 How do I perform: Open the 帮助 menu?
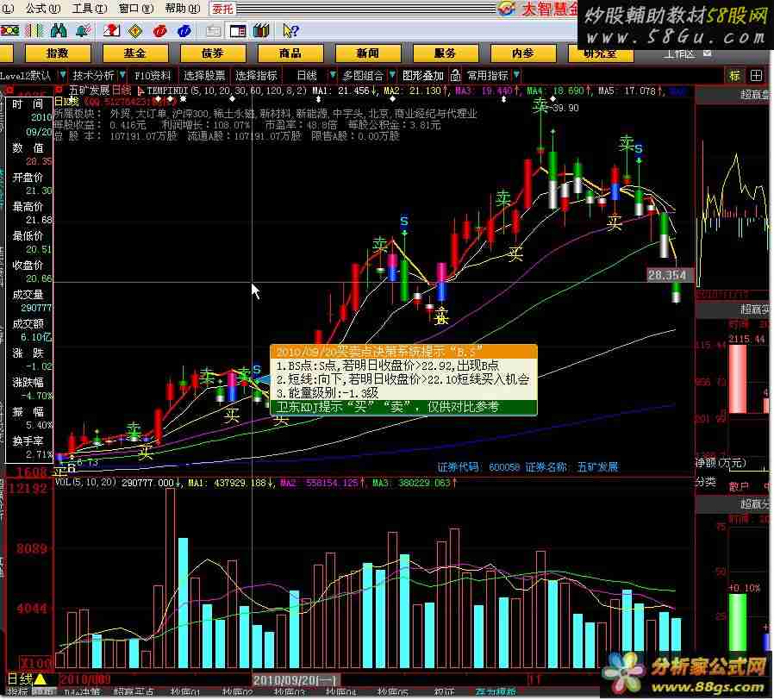182,9
